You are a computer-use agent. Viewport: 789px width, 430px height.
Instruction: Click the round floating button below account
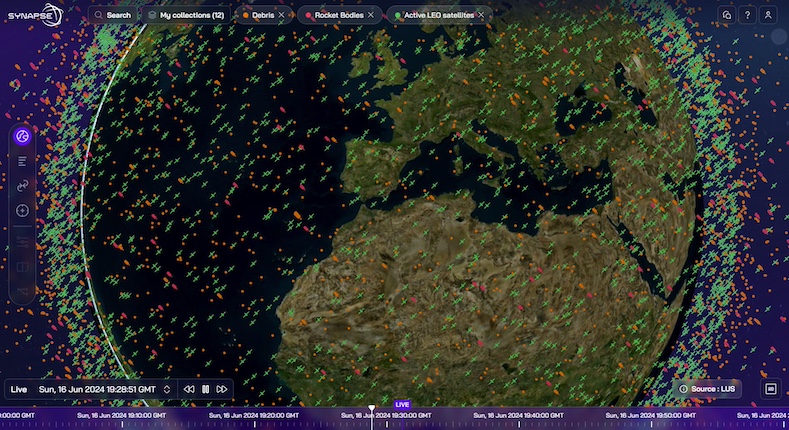tap(778, 37)
